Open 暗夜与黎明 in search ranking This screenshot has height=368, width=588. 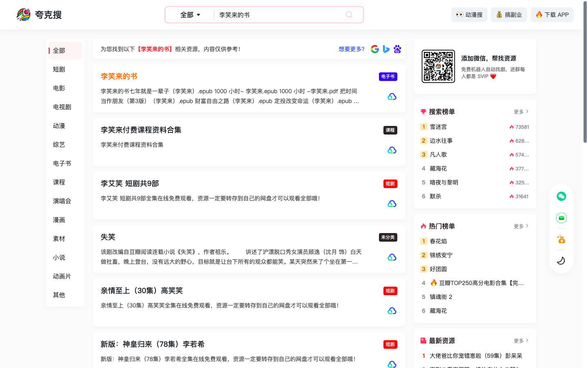[444, 182]
